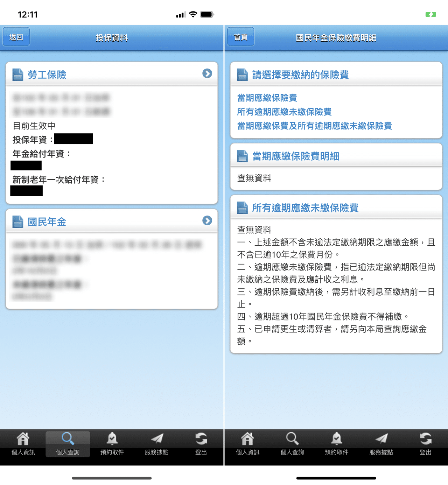Open 服務據點 tab in right screen
The height and width of the screenshot is (485, 448).
pos(381,444)
